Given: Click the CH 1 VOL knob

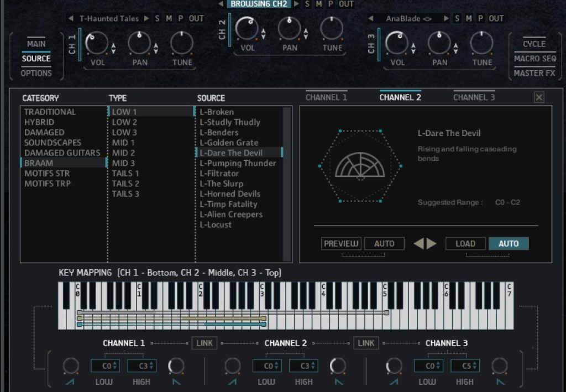Looking at the screenshot, I should [x=97, y=43].
